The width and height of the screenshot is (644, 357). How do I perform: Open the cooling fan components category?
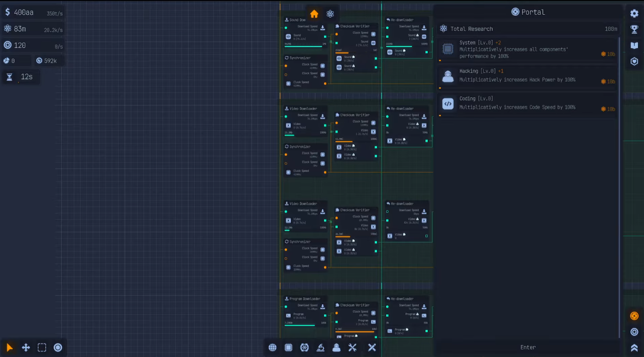[305, 347]
